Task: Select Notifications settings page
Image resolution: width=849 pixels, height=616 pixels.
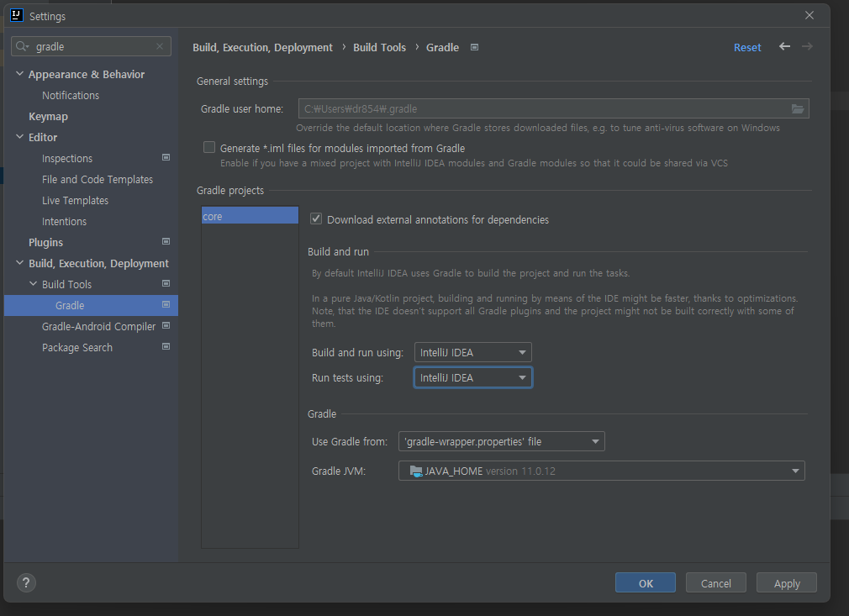Action: [x=71, y=95]
